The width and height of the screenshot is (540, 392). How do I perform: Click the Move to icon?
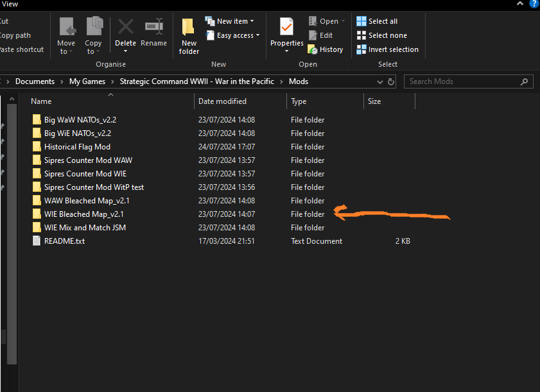coord(67,27)
